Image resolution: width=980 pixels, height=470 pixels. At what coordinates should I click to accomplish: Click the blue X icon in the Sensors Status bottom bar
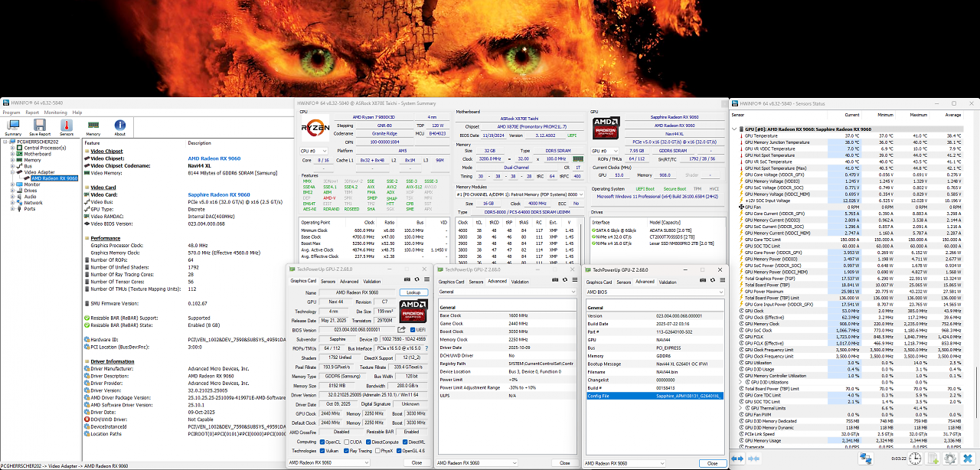(x=968, y=458)
